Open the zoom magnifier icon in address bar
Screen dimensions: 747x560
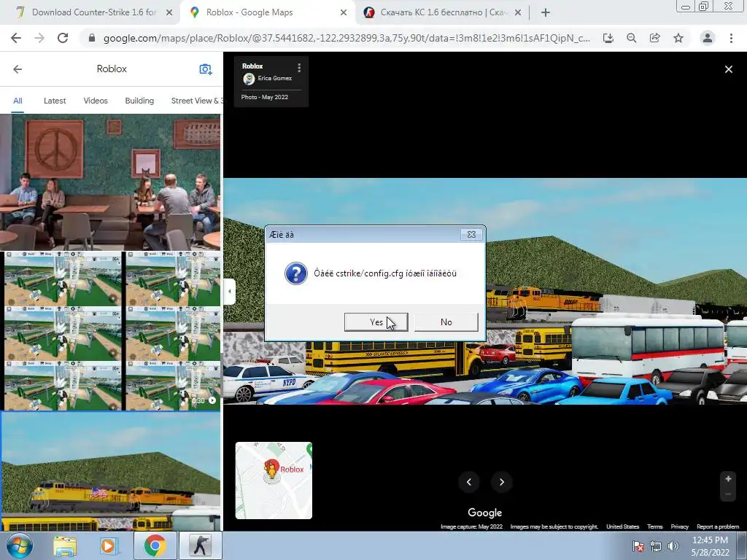coord(632,38)
